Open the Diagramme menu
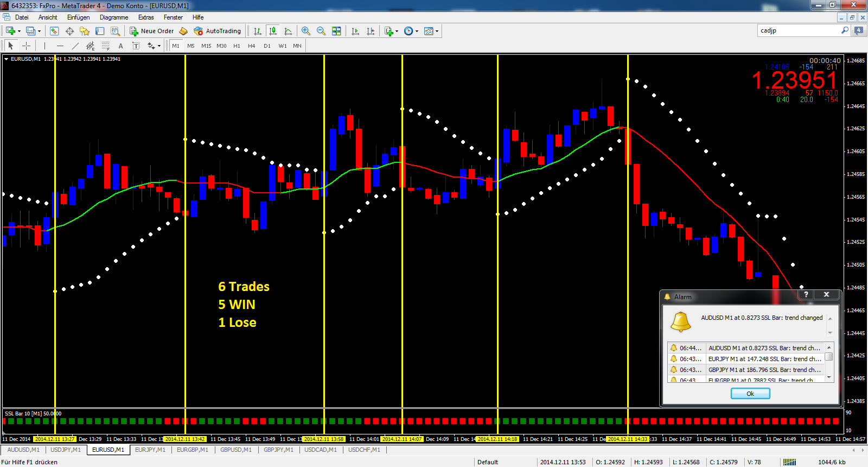The image size is (868, 467). click(x=114, y=17)
